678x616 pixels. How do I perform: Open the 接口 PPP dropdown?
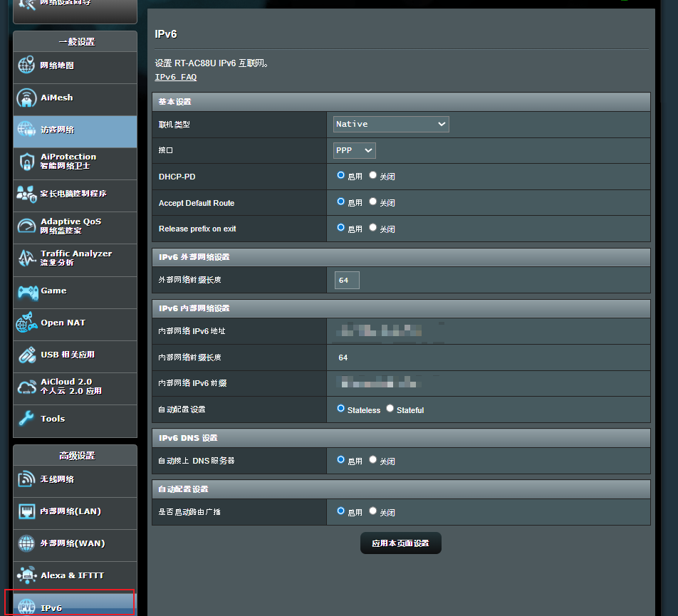(x=354, y=150)
